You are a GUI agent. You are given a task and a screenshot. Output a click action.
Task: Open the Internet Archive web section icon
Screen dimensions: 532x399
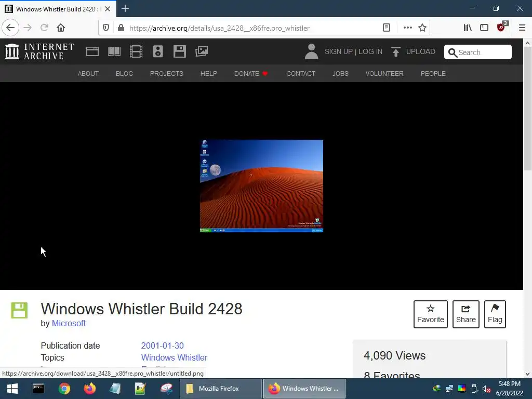92,51
